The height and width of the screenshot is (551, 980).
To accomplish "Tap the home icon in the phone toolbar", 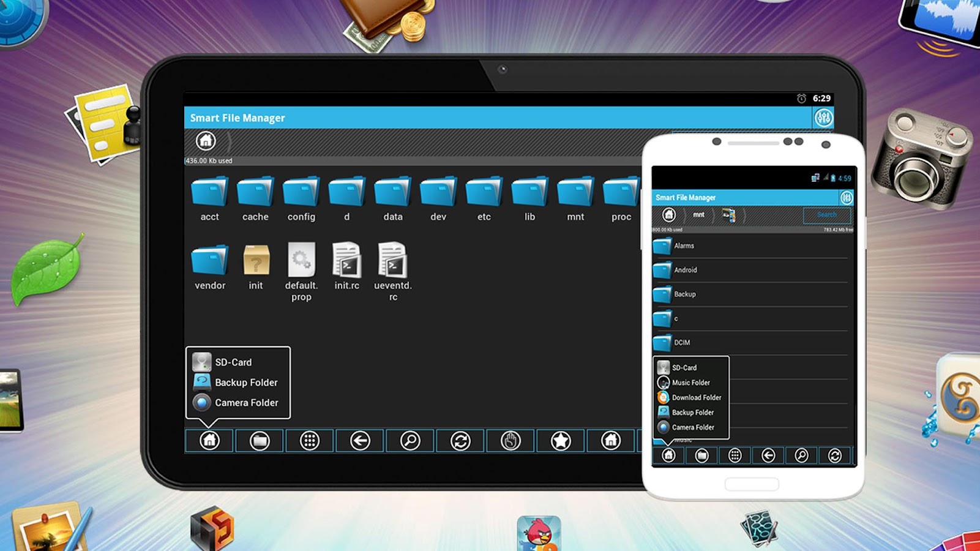I will click(x=668, y=455).
